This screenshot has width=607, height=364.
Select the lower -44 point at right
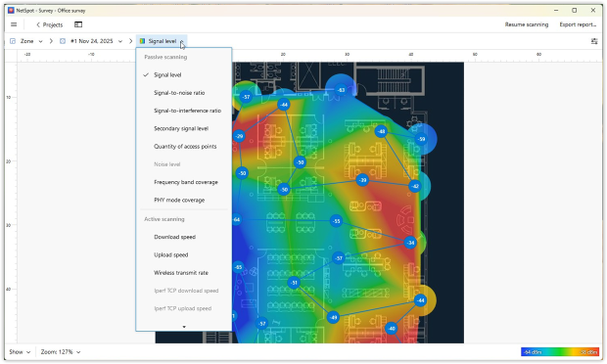point(420,300)
